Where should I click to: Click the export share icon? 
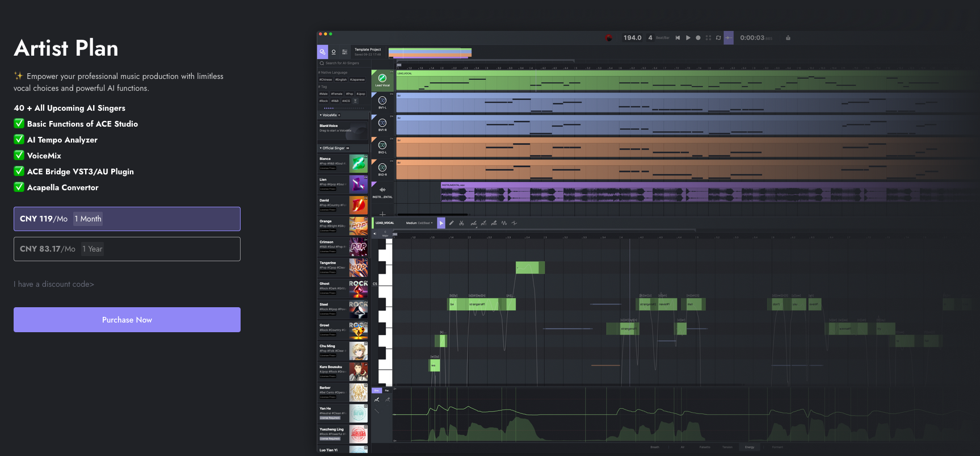tap(788, 38)
